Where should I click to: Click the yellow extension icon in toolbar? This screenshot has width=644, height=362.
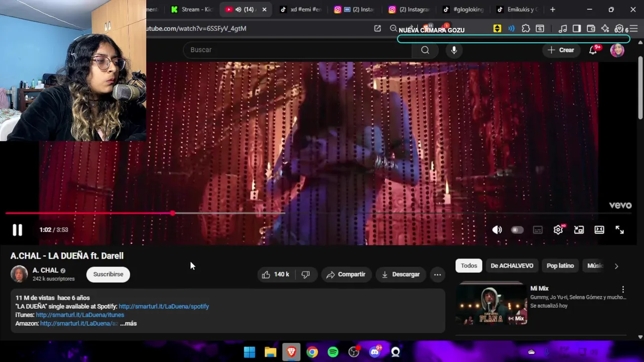pos(497,29)
